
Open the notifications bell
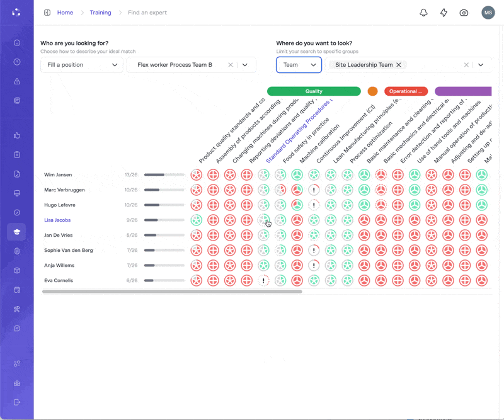coord(423,13)
